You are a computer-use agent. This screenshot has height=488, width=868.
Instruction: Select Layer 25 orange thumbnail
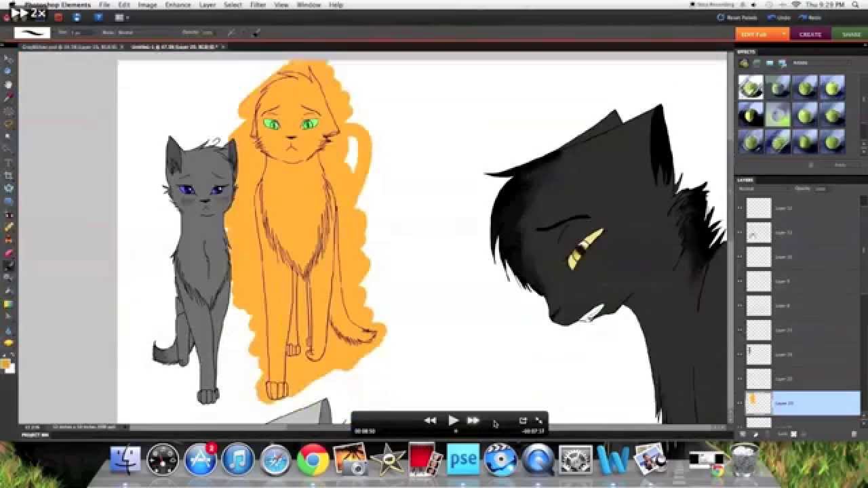pyautogui.click(x=759, y=403)
